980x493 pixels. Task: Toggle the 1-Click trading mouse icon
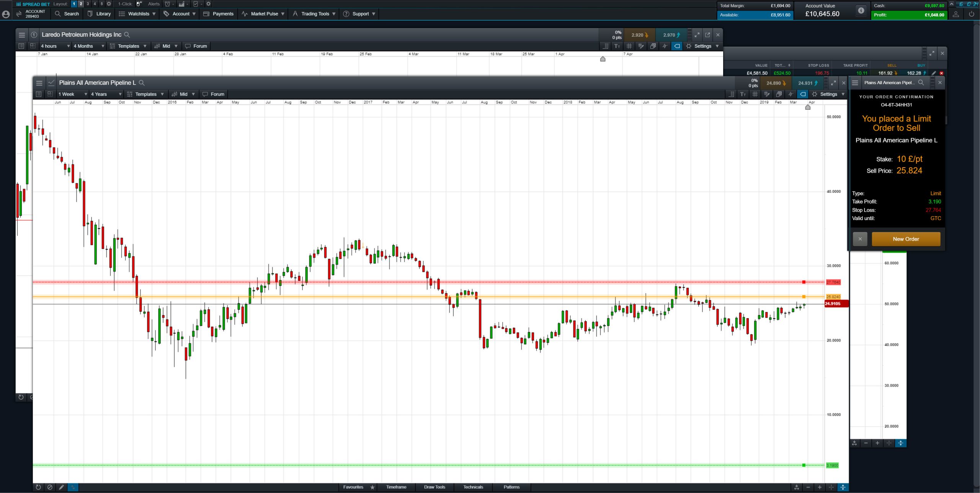139,4
